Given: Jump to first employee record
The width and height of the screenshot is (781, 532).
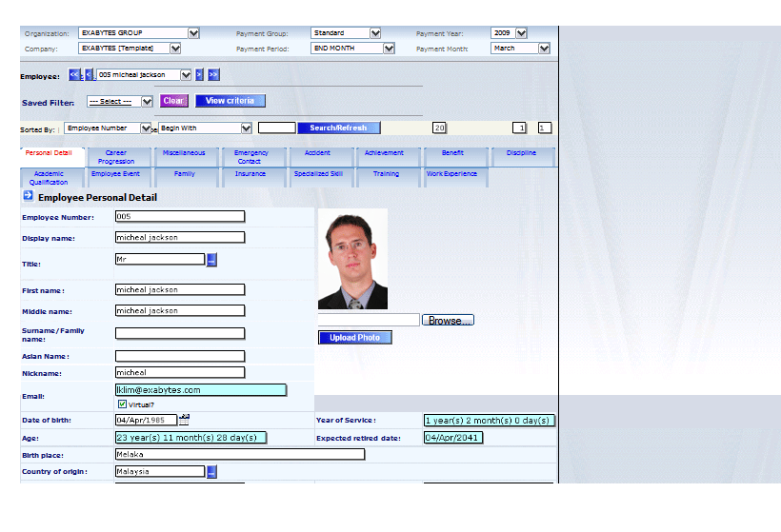Looking at the screenshot, I should coord(74,75).
